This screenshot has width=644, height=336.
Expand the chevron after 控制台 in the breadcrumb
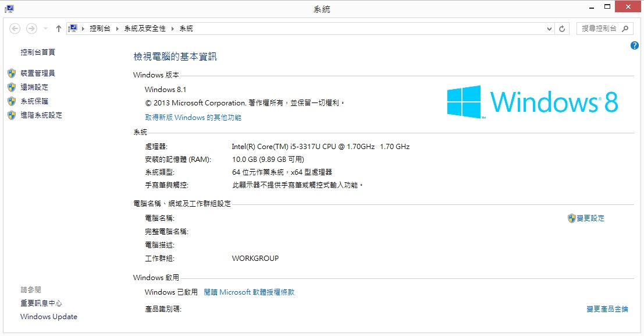click(x=118, y=29)
